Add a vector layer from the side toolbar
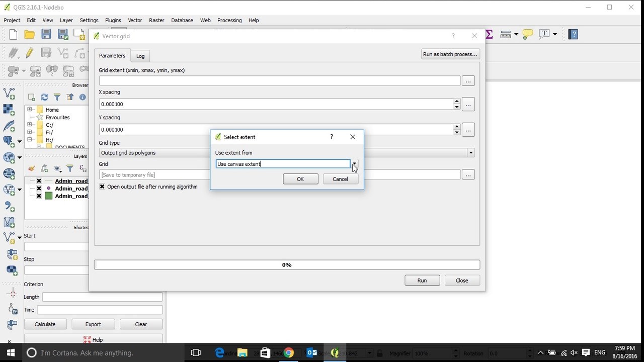Image resolution: width=644 pixels, height=362 pixels. click(9, 94)
